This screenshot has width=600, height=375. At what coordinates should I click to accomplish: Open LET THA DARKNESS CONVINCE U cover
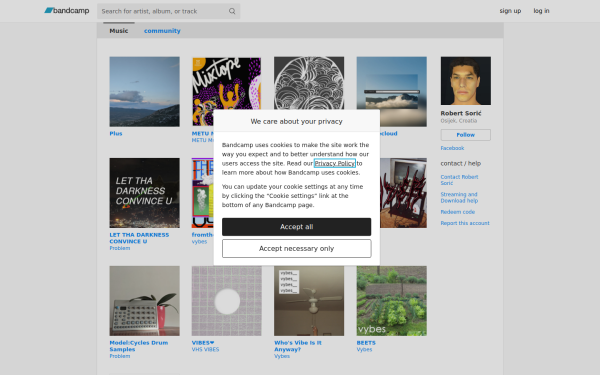point(144,193)
